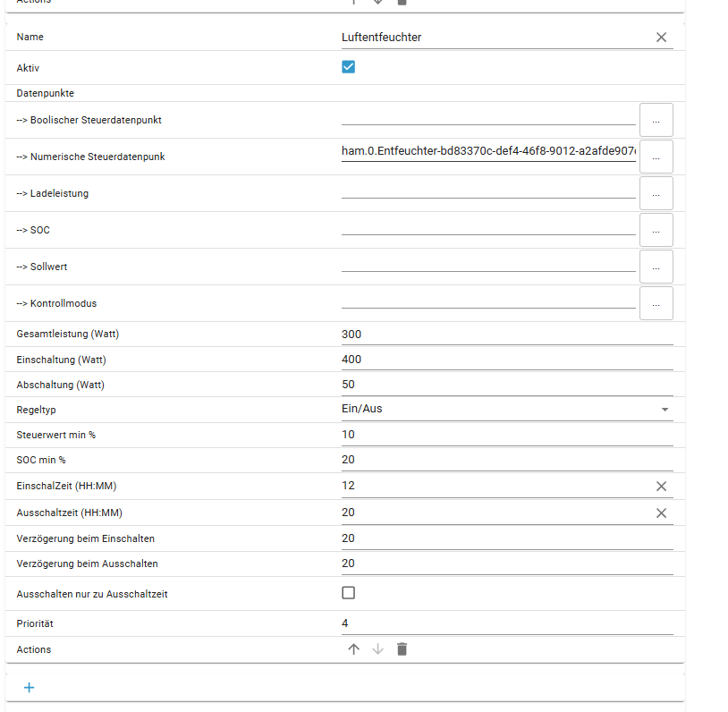The image size is (728, 712).
Task: Focus the empty Kontrollmodus input field
Action: [x=488, y=299]
